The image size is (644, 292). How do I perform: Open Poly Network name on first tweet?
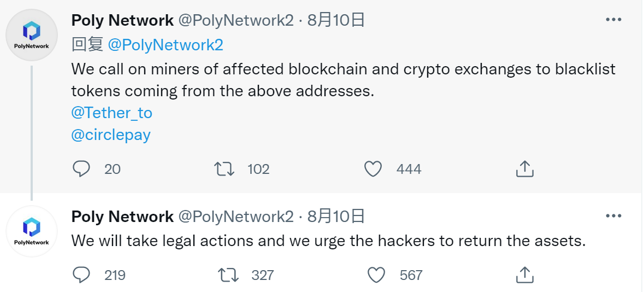pos(122,20)
